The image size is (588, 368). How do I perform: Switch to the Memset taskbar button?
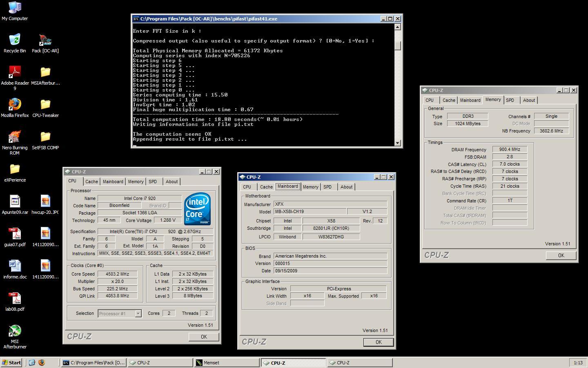tap(227, 363)
